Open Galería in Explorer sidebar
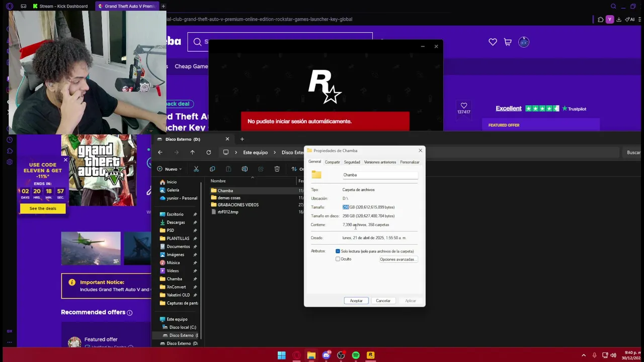The image size is (644, 362). coord(173,190)
